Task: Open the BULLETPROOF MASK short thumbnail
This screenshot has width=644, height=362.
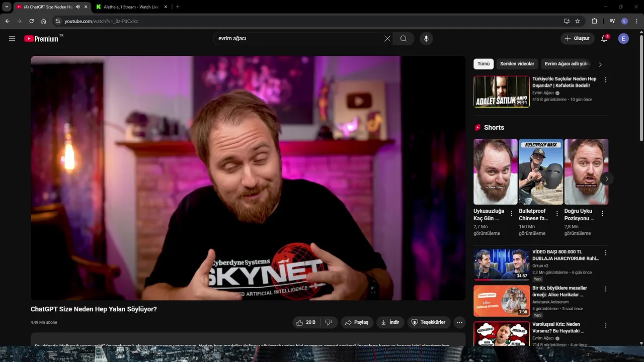Action: click(x=541, y=171)
